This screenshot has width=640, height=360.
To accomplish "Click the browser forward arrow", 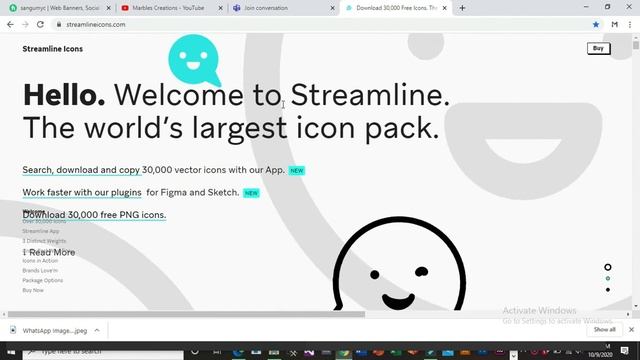I will 25,24.
